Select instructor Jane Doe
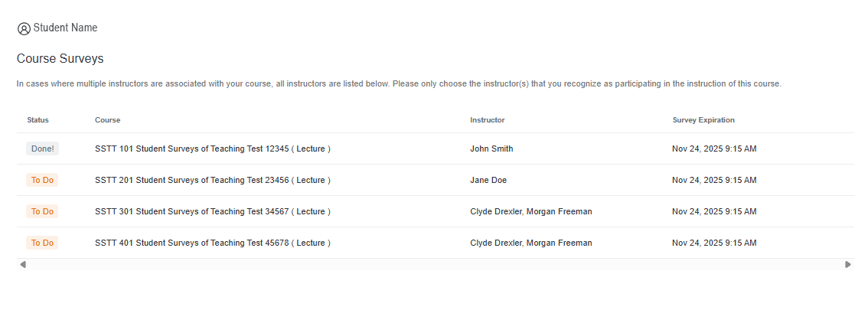868x333 pixels. pyautogui.click(x=488, y=180)
